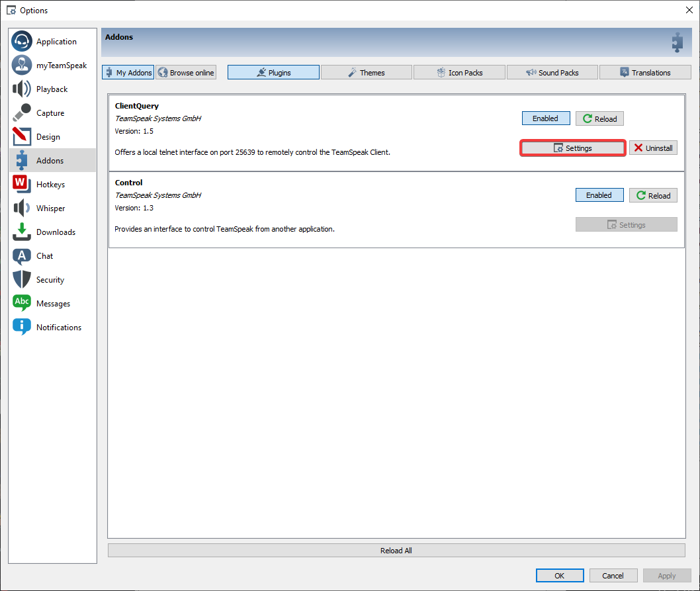The height and width of the screenshot is (591, 700).
Task: Click the ClientQuery plugin title
Action: (x=136, y=106)
